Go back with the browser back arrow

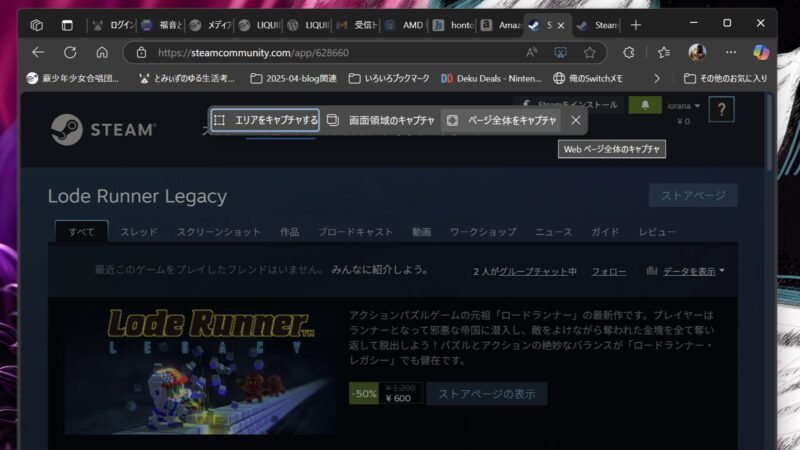pos(38,52)
